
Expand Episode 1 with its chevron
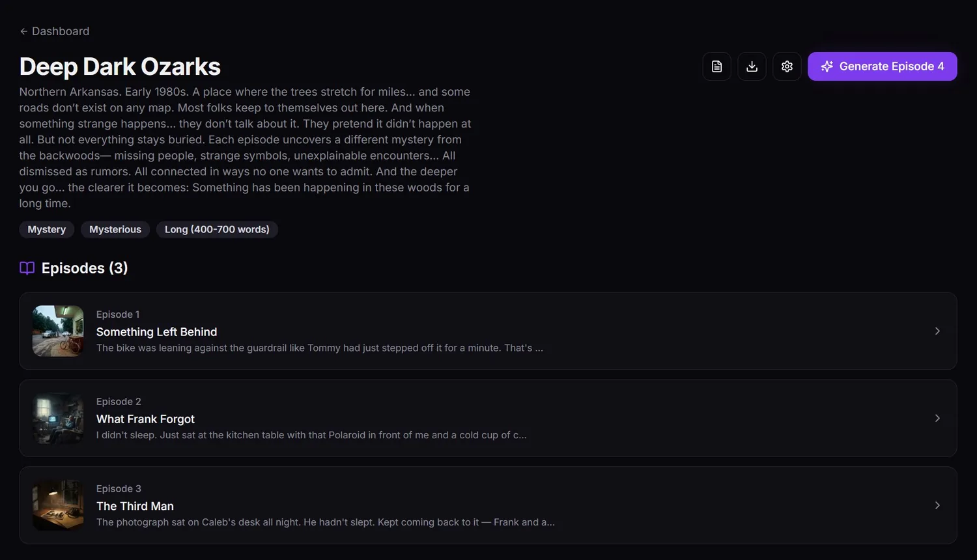(937, 331)
